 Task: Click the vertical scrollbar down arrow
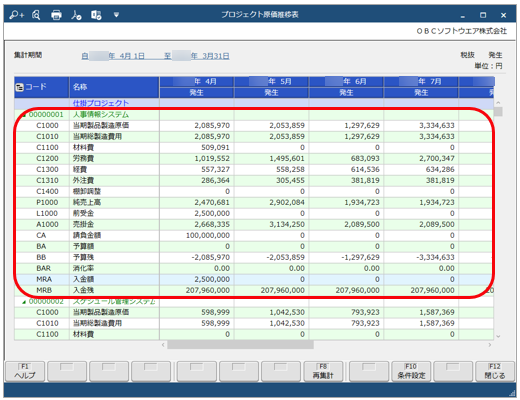tap(498, 336)
